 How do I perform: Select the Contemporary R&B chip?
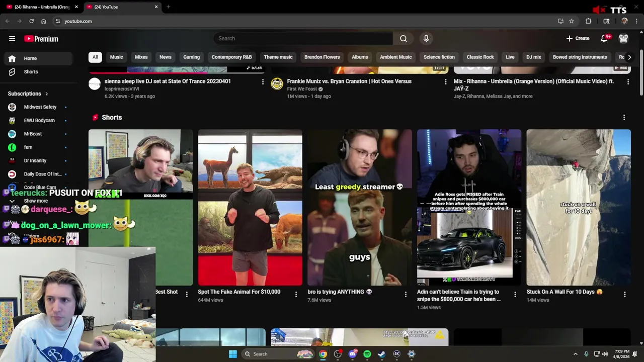(231, 57)
